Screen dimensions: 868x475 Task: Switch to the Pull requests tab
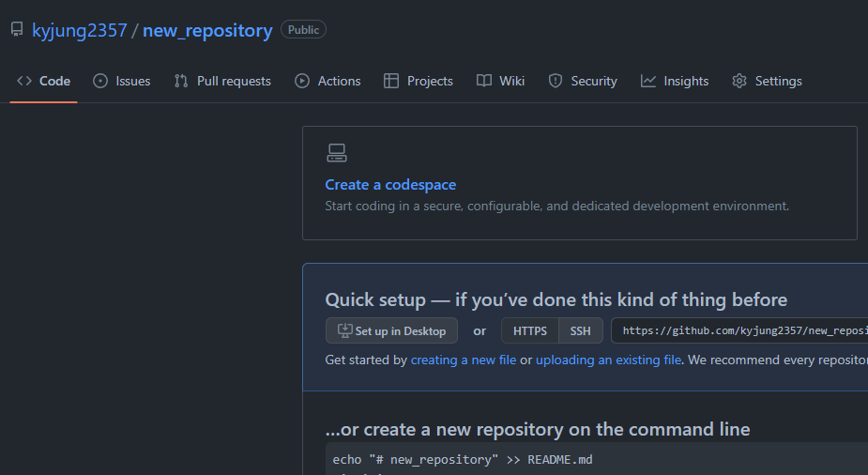coord(222,81)
